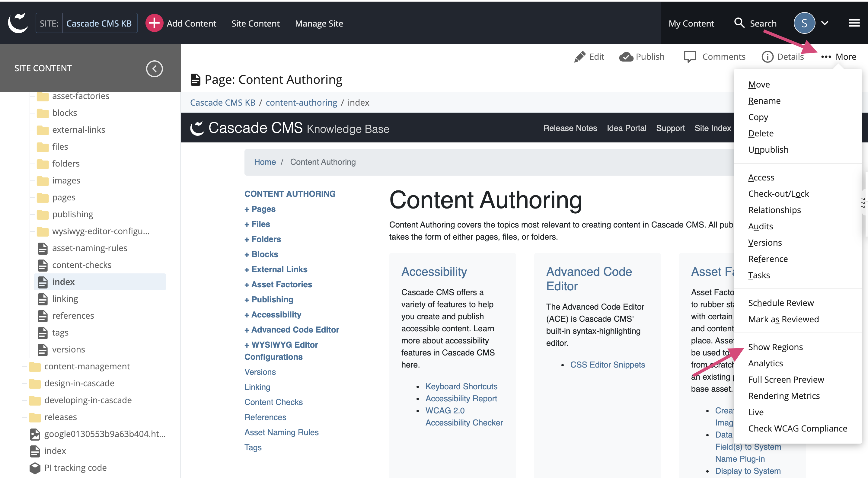The width and height of the screenshot is (868, 478).
Task: Select Versions in the More menu
Action: 765,242
